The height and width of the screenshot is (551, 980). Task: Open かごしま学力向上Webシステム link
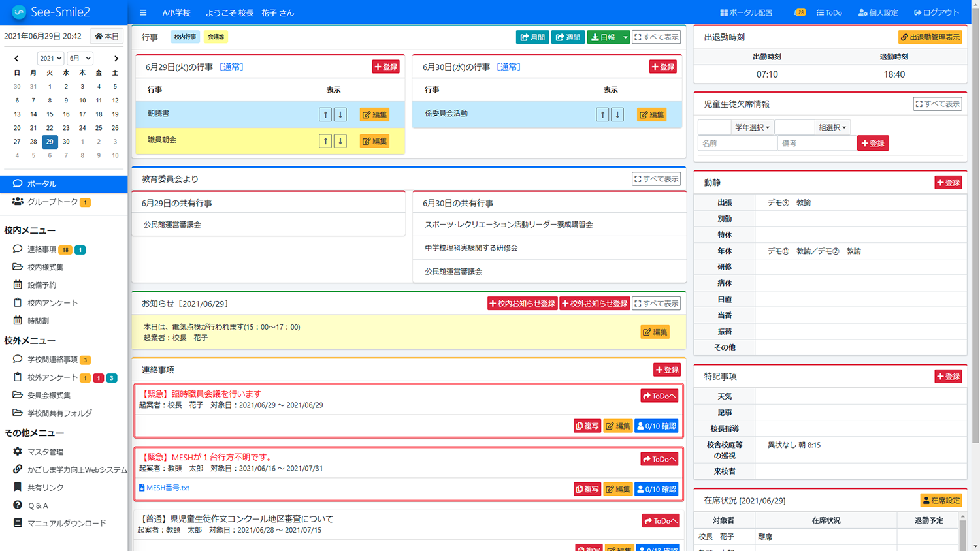[x=70, y=469]
